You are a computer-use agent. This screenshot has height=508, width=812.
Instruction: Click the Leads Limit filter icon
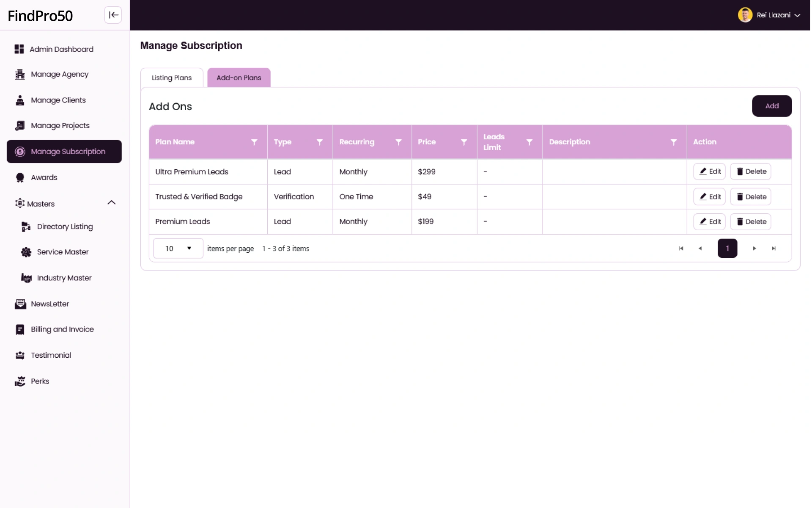(x=529, y=142)
